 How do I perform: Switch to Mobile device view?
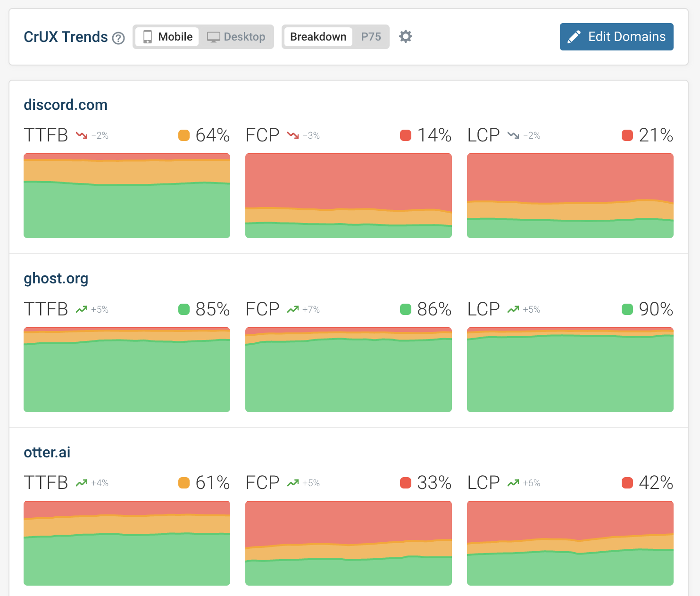[167, 37]
